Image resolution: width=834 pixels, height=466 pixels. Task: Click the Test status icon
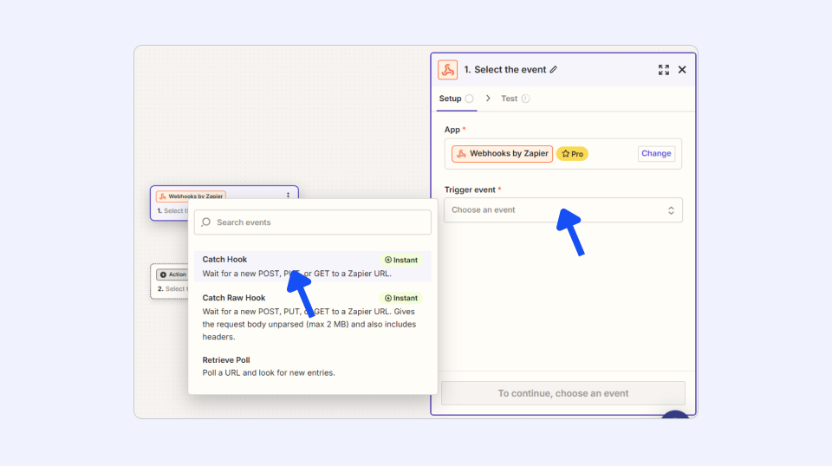(526, 98)
